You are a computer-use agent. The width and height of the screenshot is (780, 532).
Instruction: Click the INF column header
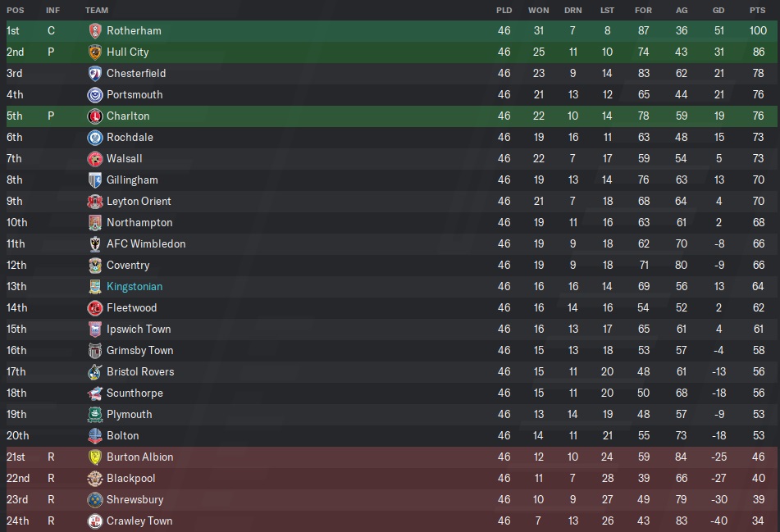pos(52,10)
